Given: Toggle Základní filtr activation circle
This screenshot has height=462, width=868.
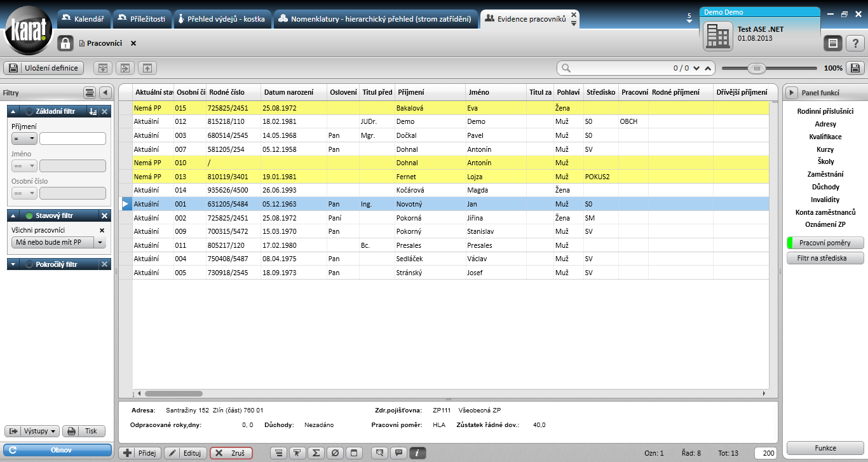Looking at the screenshot, I should 29,111.
